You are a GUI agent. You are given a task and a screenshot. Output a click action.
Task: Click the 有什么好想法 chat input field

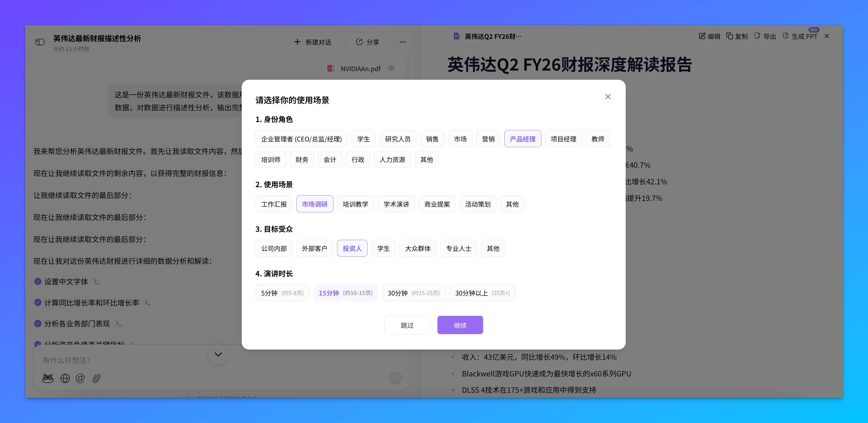click(x=135, y=360)
